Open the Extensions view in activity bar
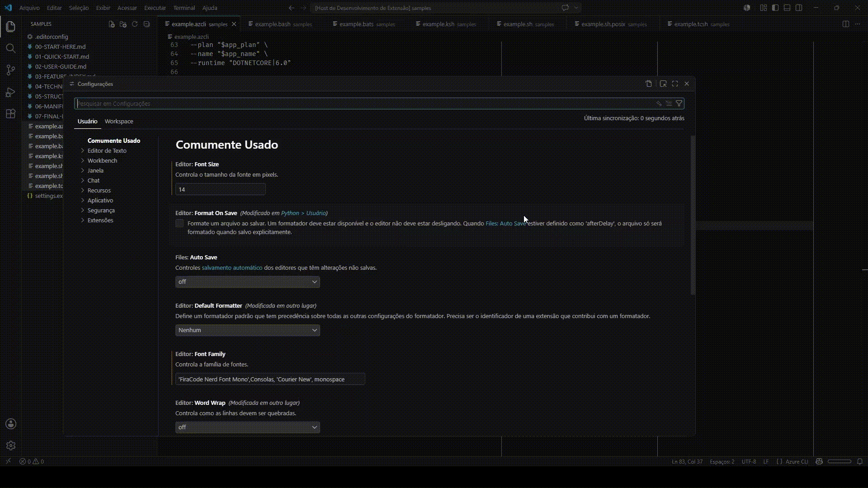The image size is (868, 488). click(x=11, y=114)
